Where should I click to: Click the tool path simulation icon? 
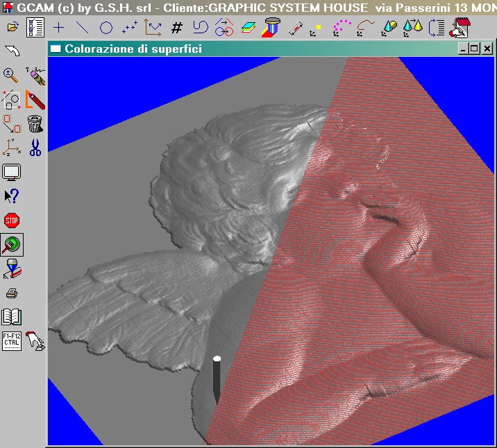click(12, 269)
